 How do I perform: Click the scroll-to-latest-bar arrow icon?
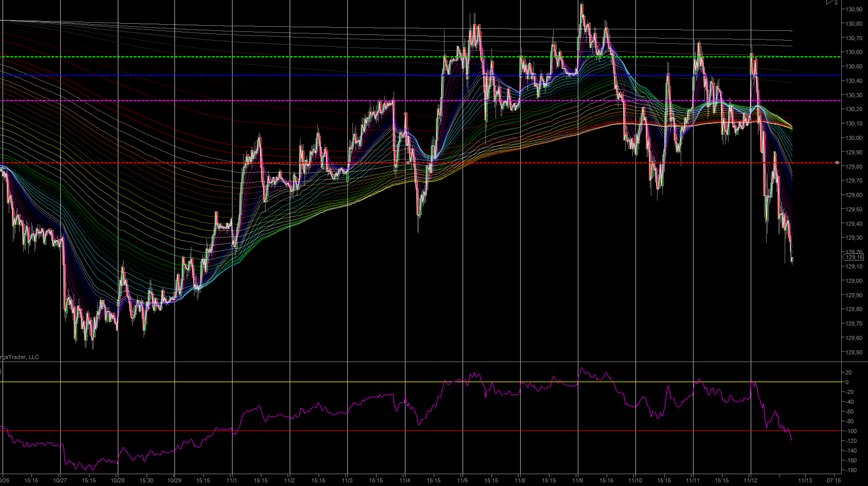[832, 2]
